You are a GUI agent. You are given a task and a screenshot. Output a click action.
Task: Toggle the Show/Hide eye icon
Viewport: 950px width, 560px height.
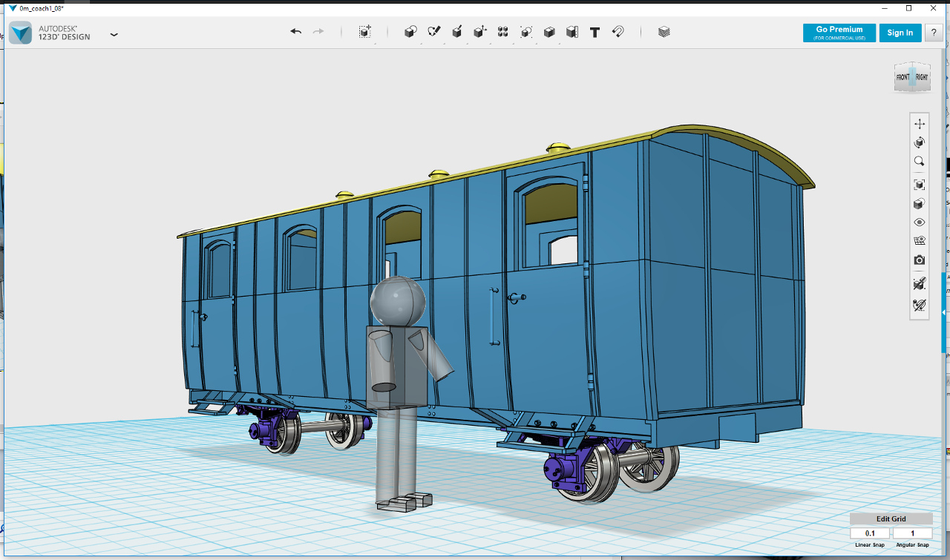(920, 222)
